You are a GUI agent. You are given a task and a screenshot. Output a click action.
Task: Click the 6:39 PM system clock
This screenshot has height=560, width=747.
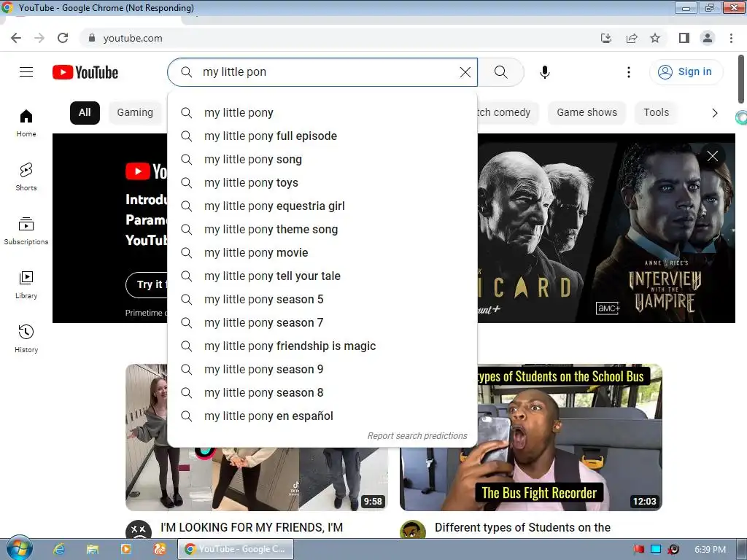click(x=710, y=550)
